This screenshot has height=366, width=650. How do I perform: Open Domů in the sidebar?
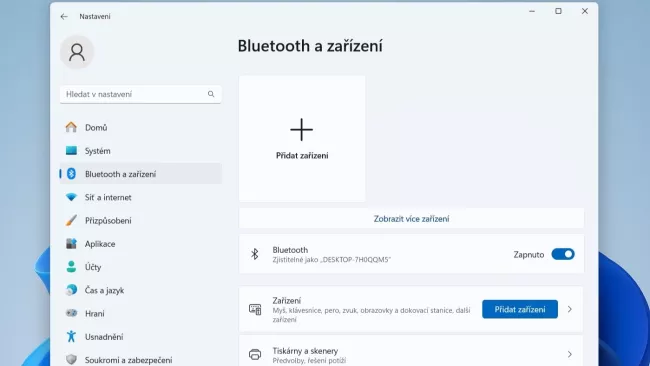pyautogui.click(x=141, y=127)
